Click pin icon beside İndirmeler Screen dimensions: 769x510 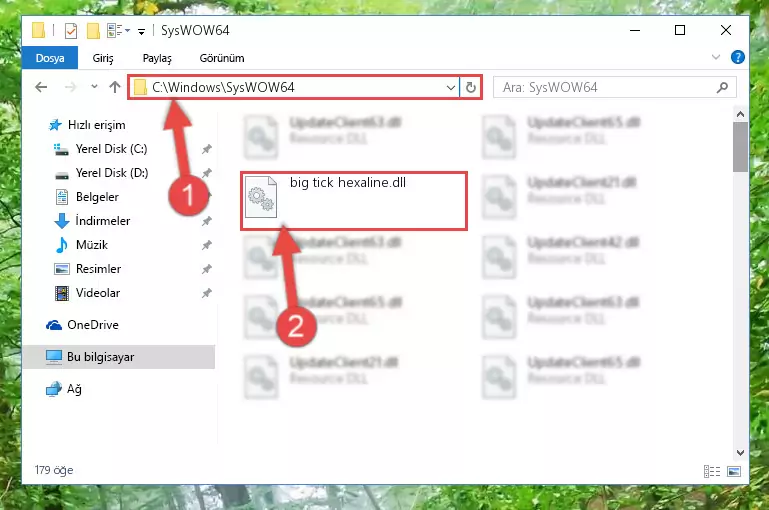(x=206, y=221)
